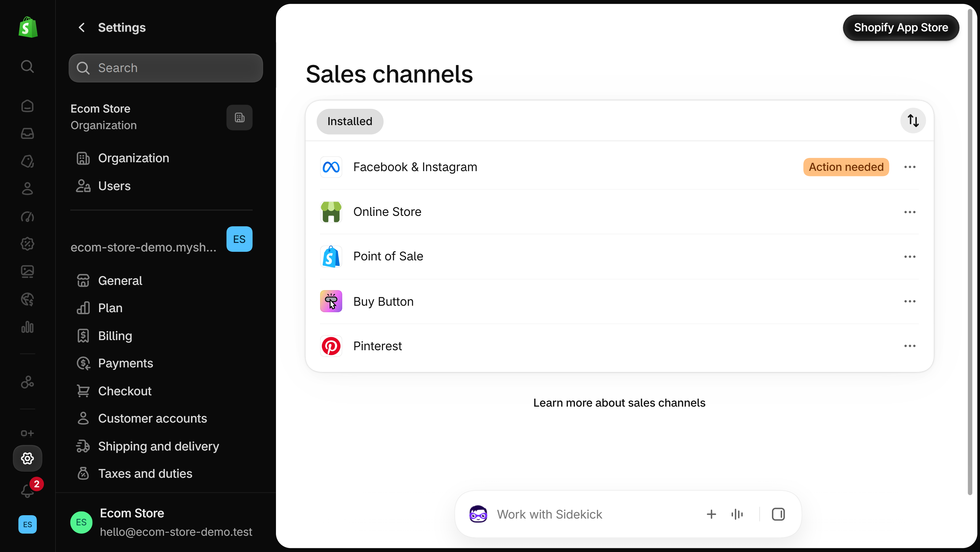Start Sidekick voice input waveform icon
The image size is (980, 552).
click(737, 514)
